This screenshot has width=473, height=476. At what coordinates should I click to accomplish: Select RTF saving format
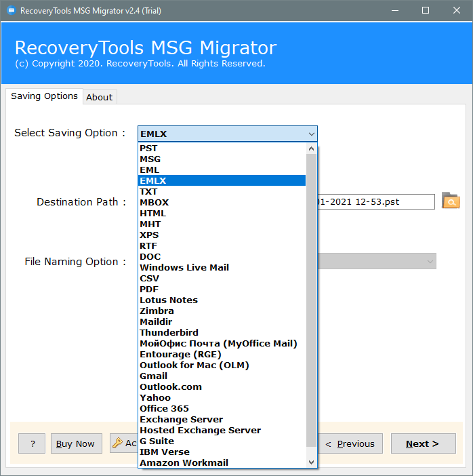tap(222, 246)
